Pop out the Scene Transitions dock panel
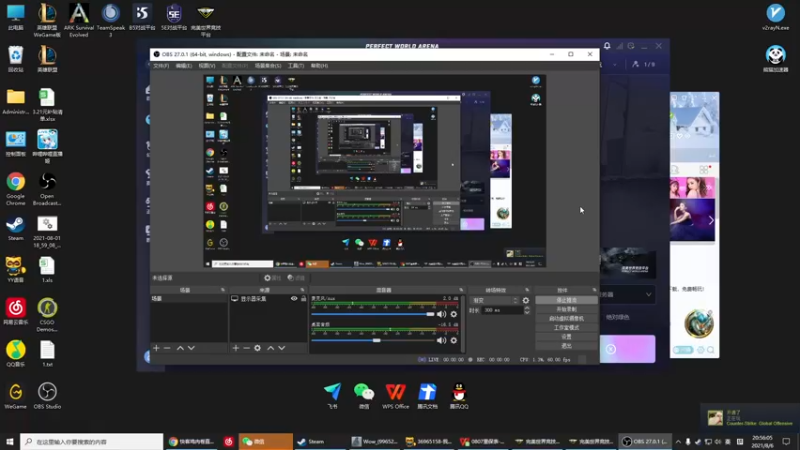Screen dimensions: 800x450 527,290
